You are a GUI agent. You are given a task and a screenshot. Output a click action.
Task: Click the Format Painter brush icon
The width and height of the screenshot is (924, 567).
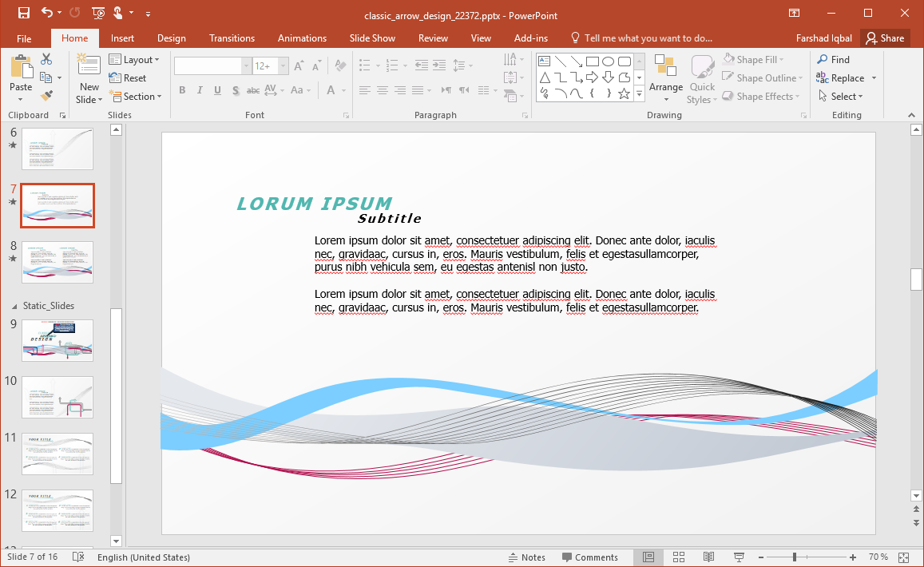[x=46, y=96]
